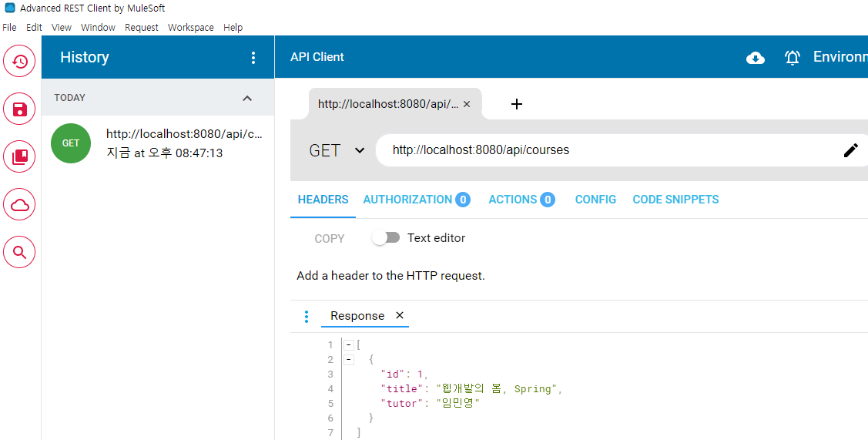This screenshot has height=440, width=868.
Task: Collapse the TODAY history group
Action: click(247, 98)
